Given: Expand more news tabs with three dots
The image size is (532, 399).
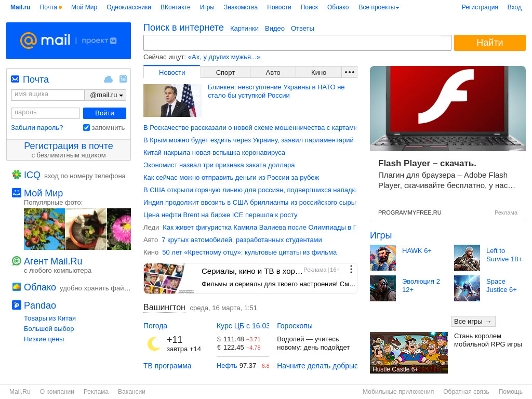Looking at the screenshot, I should [350, 72].
